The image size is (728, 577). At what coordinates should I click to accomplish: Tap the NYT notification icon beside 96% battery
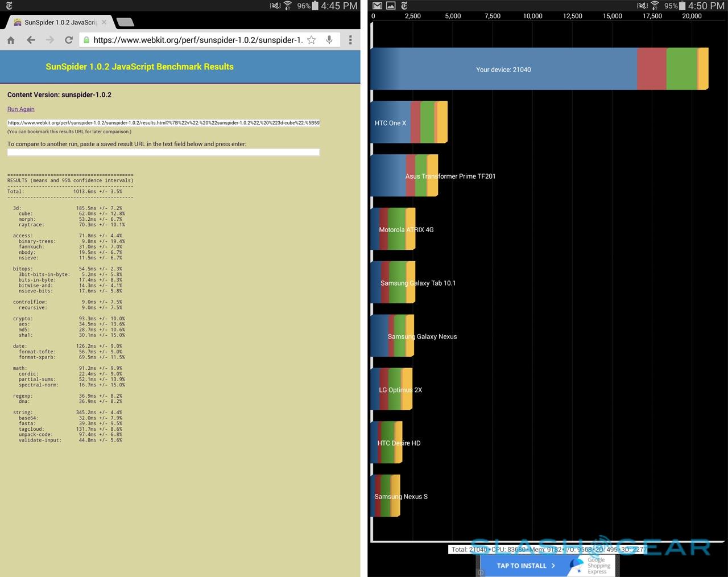pos(9,6)
